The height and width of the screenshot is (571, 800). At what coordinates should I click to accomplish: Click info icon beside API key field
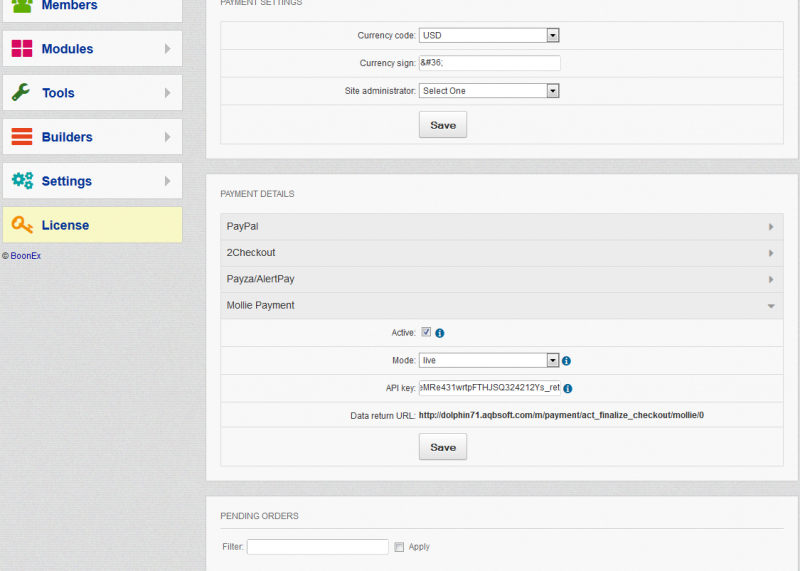click(x=568, y=388)
